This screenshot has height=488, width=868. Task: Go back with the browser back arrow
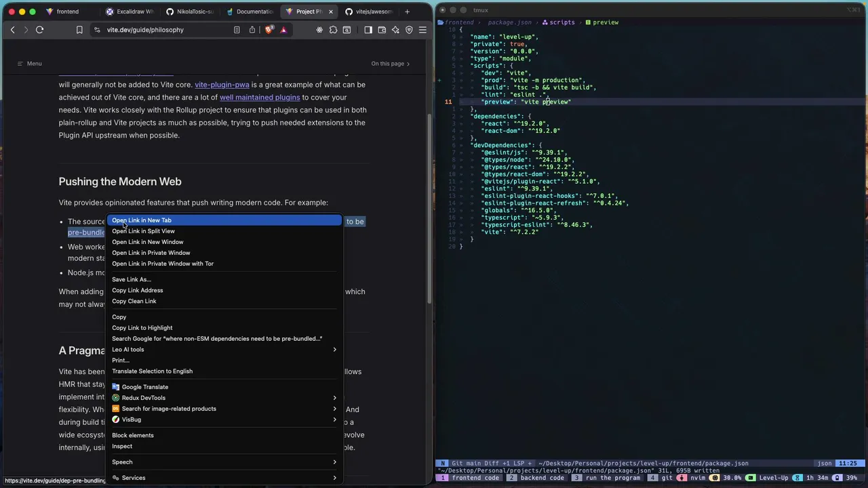[x=12, y=30]
